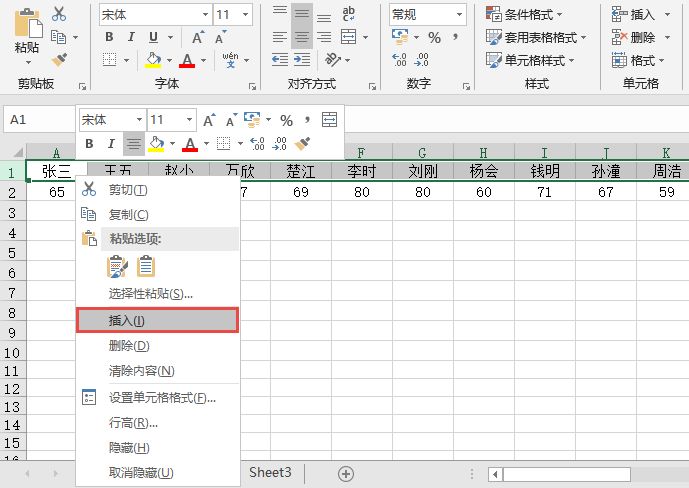Toggle center alignment in the mini toolbar
The image size is (689, 488).
(x=132, y=144)
